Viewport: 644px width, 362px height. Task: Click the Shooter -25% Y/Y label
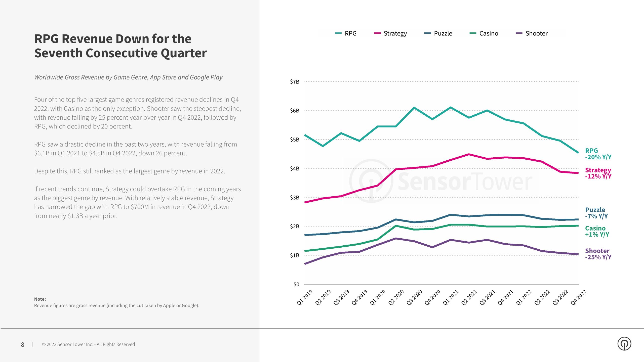(598, 254)
